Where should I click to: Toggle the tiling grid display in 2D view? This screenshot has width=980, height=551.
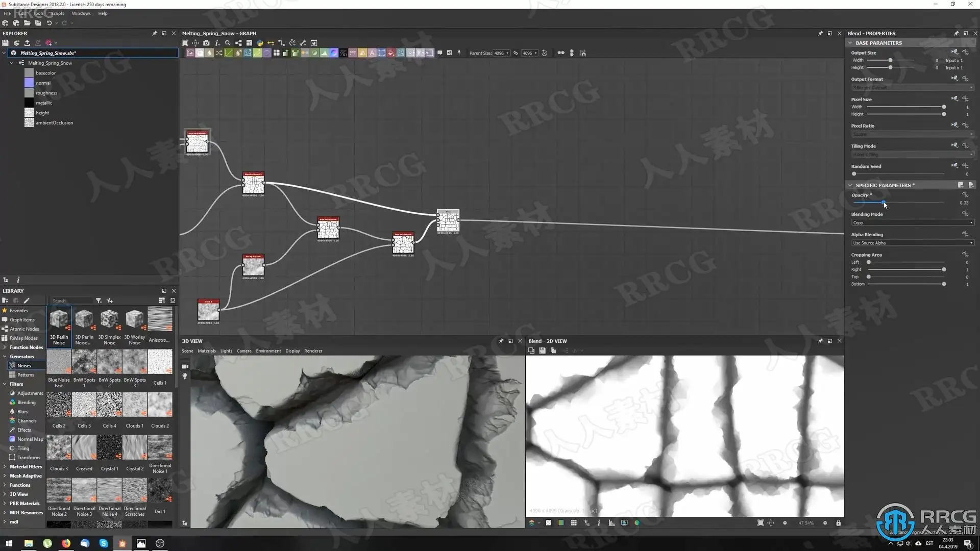[x=574, y=523]
